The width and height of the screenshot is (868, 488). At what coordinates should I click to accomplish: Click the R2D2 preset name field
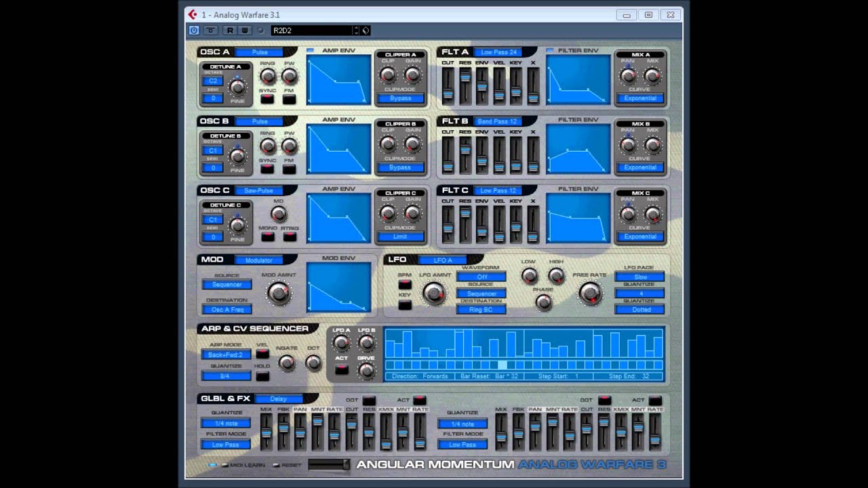[312, 30]
